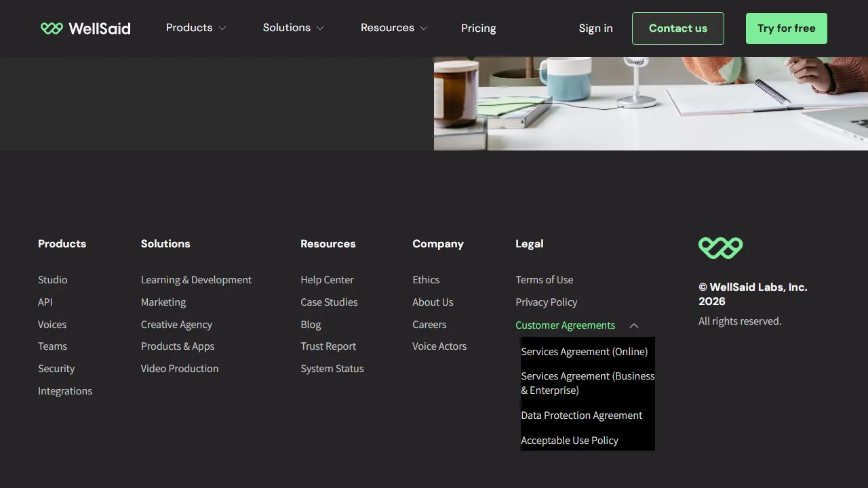The width and height of the screenshot is (868, 488).
Task: Go to Voices in footer
Action: pos(52,325)
